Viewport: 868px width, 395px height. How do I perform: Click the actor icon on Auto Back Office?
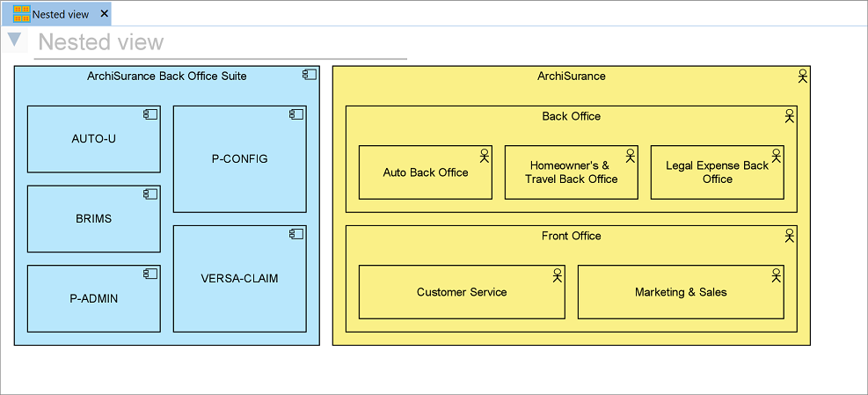click(483, 155)
